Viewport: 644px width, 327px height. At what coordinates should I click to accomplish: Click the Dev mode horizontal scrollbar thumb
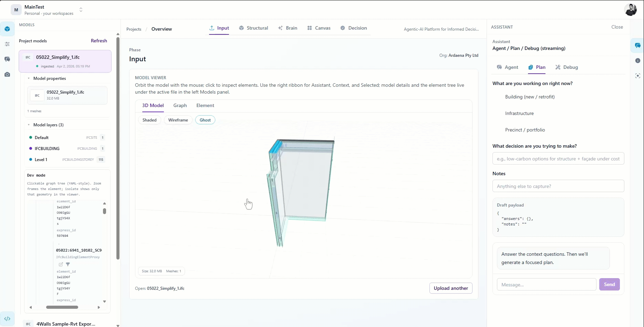pos(62,307)
